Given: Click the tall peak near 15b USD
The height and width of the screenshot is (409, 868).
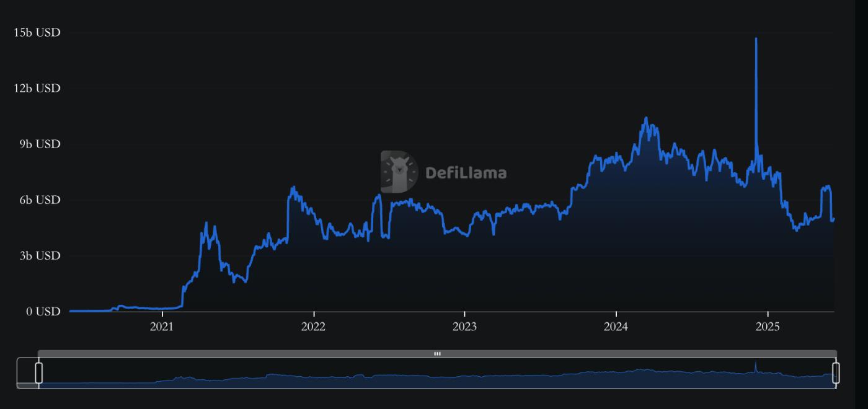Looking at the screenshot, I should pyautogui.click(x=756, y=39).
